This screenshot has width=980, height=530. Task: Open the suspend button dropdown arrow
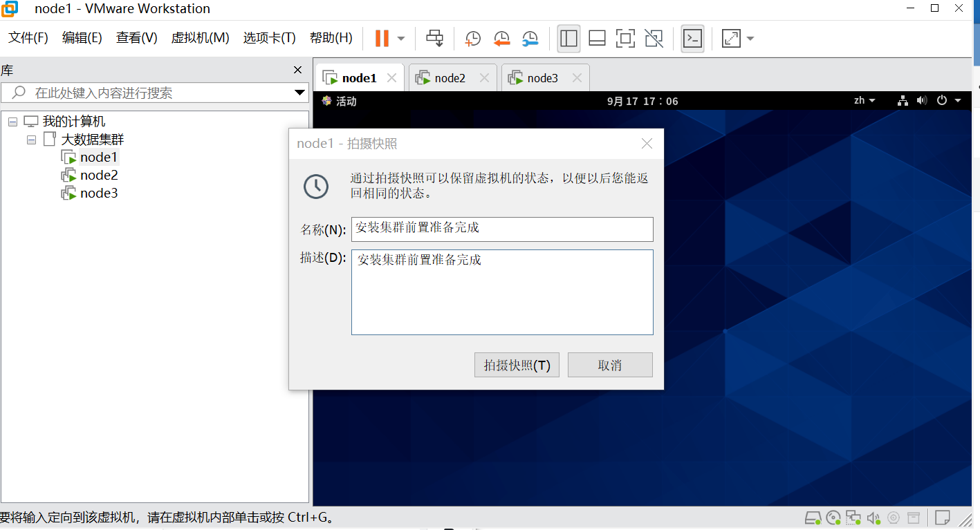[x=400, y=38]
